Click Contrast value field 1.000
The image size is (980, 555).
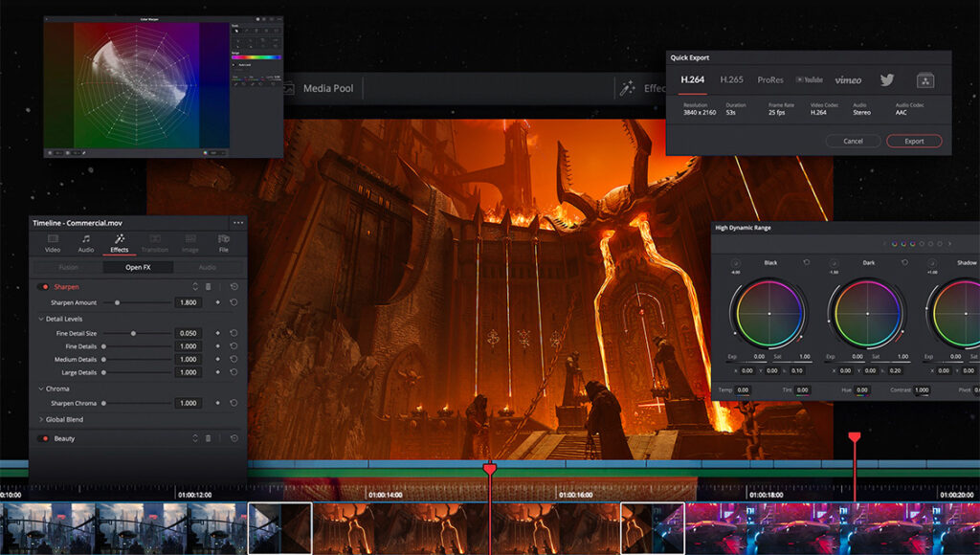922,390
